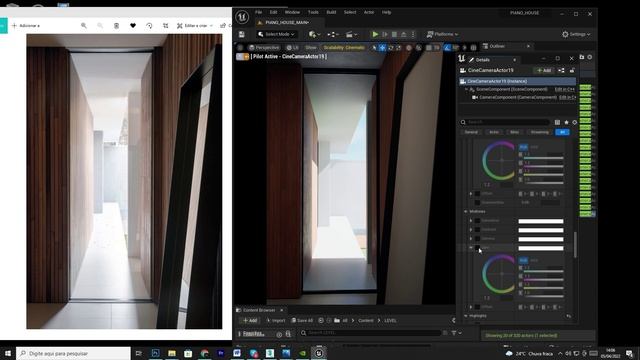Open the Build menu
The image size is (640, 360).
pos(331,12)
